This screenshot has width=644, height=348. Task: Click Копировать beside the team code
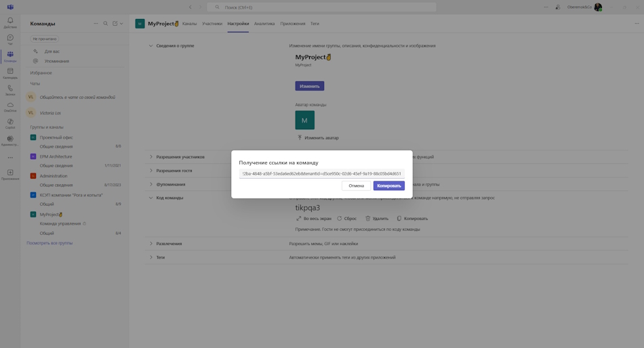click(x=412, y=218)
